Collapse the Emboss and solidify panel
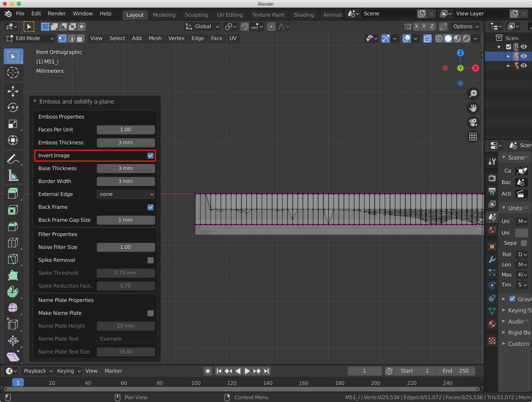Viewport: 532px width, 402px height. [x=35, y=101]
